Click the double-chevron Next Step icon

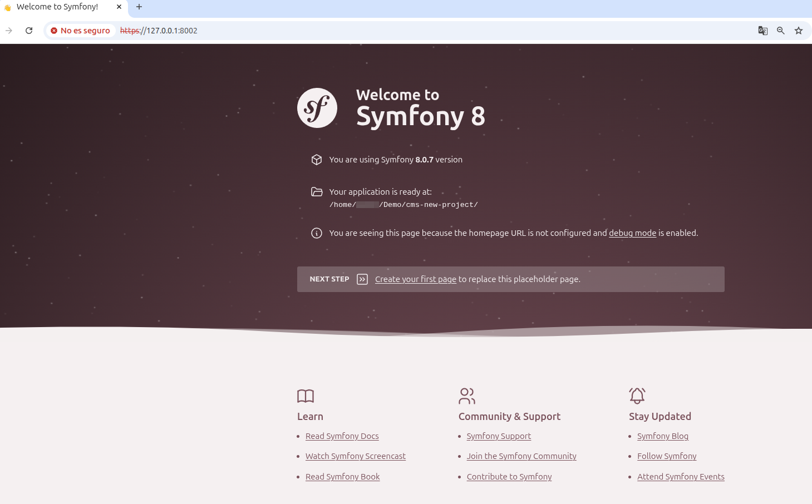tap(362, 279)
